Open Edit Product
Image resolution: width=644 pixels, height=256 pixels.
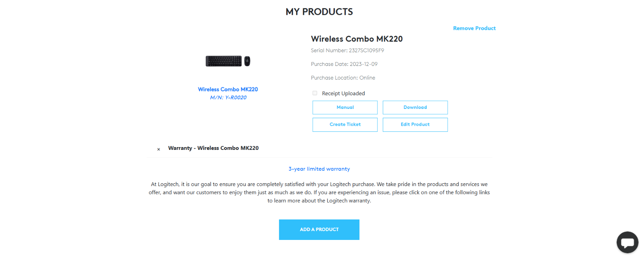point(415,125)
